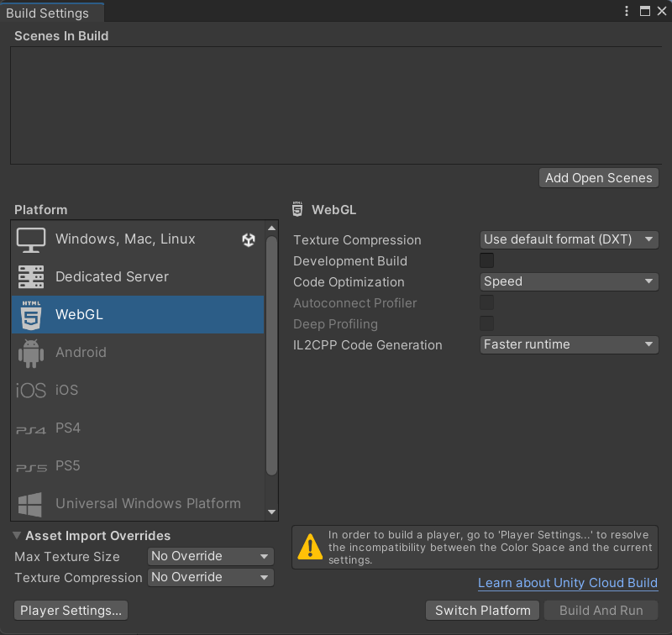Collapse the Asset Import Overrides section
This screenshot has width=672, height=635.
[x=18, y=536]
